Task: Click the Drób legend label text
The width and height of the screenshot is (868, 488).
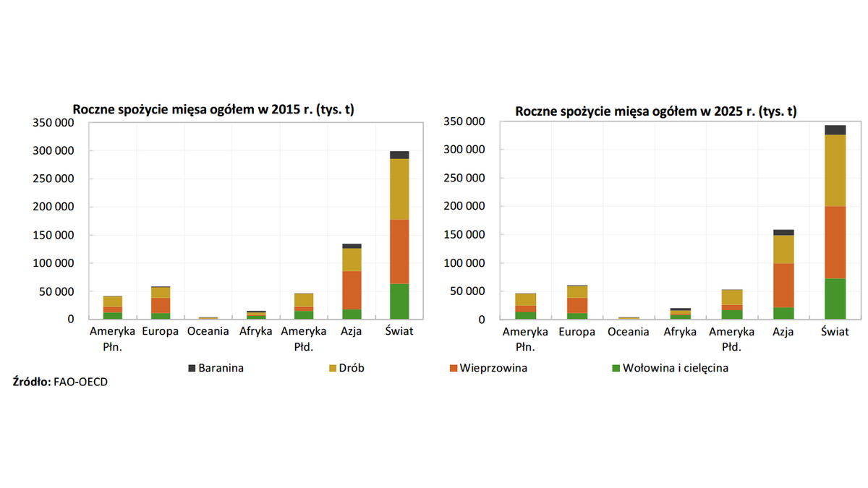Action: coord(352,368)
